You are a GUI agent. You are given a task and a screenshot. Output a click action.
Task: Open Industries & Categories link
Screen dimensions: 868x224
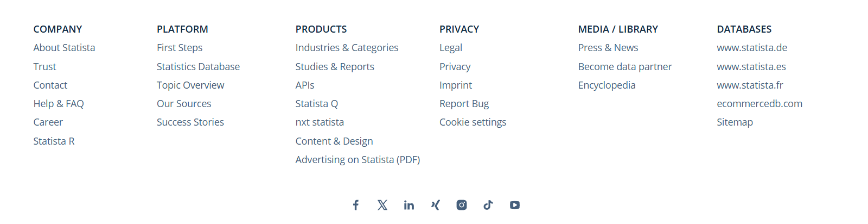(347, 48)
